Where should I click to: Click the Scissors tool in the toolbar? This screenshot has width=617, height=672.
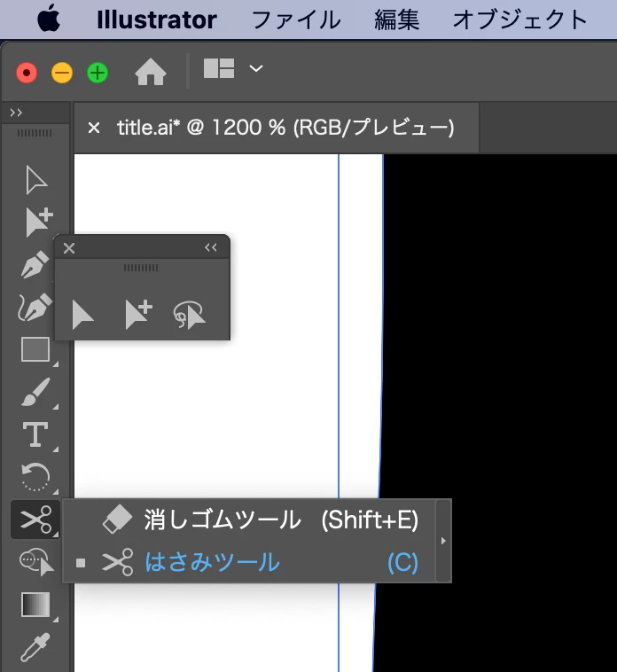click(x=35, y=520)
